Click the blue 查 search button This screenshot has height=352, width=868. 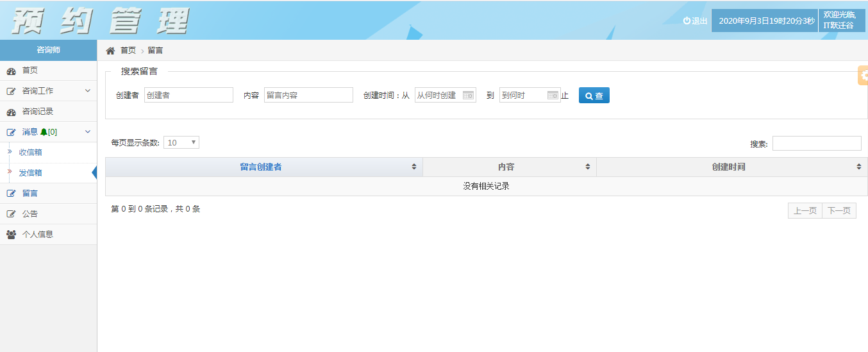click(594, 96)
